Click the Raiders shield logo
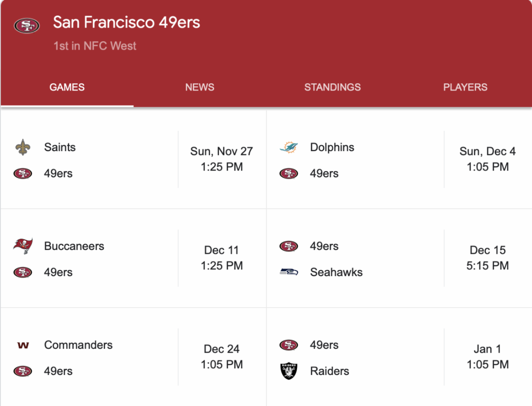532x406 pixels. pos(289,371)
